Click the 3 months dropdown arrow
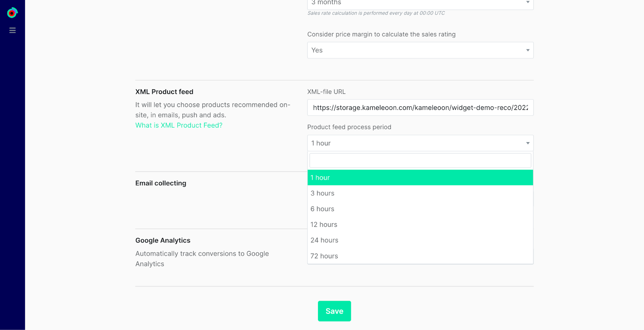The height and width of the screenshot is (330, 644). [528, 2]
